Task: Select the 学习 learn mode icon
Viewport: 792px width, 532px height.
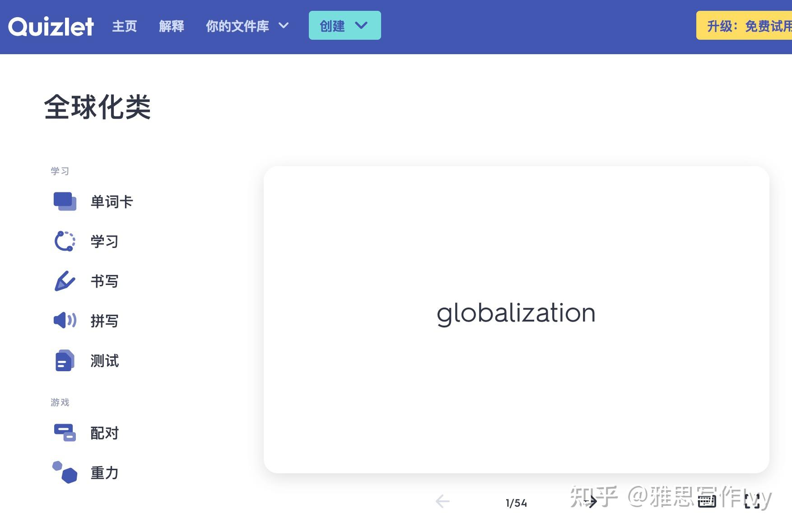Action: click(x=65, y=241)
